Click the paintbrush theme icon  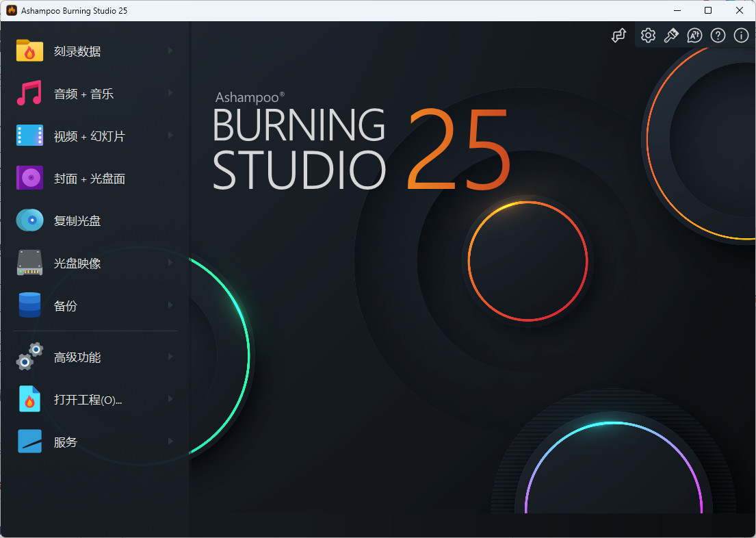click(671, 35)
